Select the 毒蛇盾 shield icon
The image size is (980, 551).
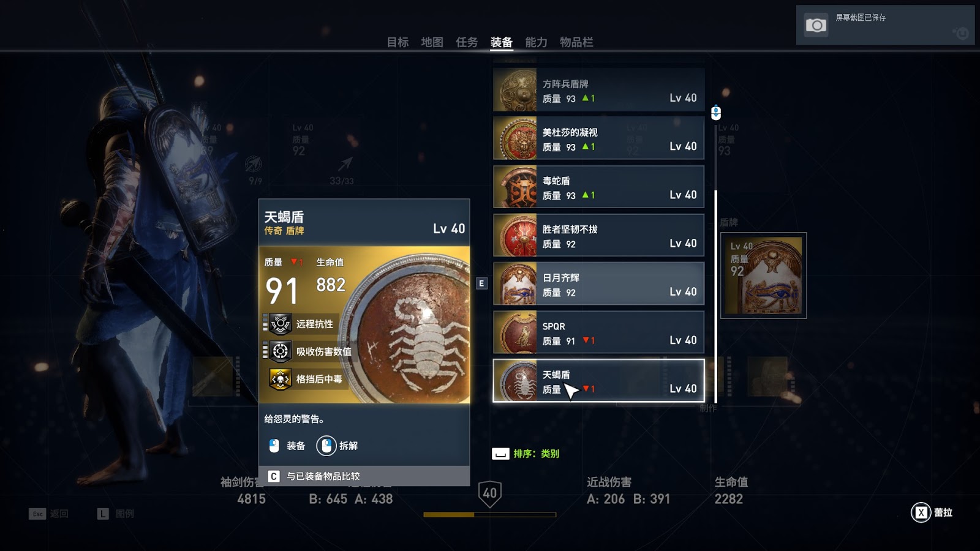pos(515,187)
